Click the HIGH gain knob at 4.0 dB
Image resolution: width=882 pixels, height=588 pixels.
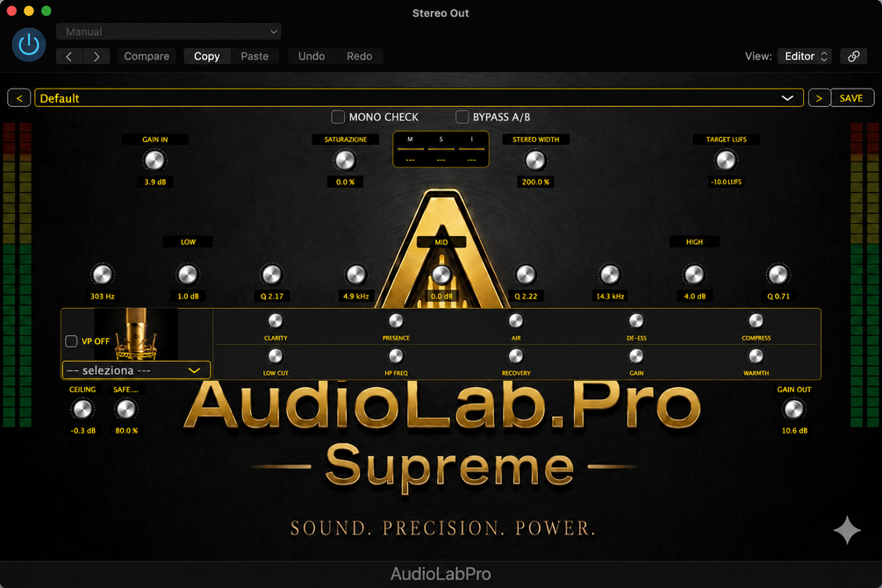click(x=694, y=275)
